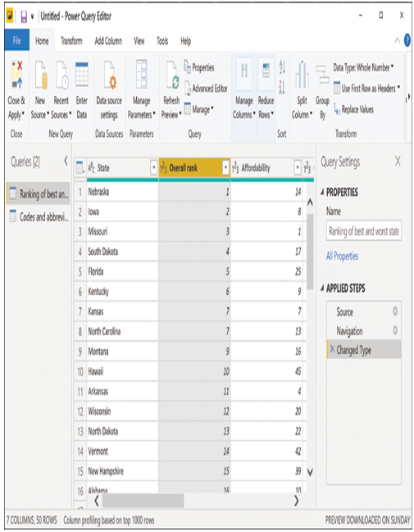Click the Enter Data table icon
414x532 pixels.
pyautogui.click(x=82, y=74)
